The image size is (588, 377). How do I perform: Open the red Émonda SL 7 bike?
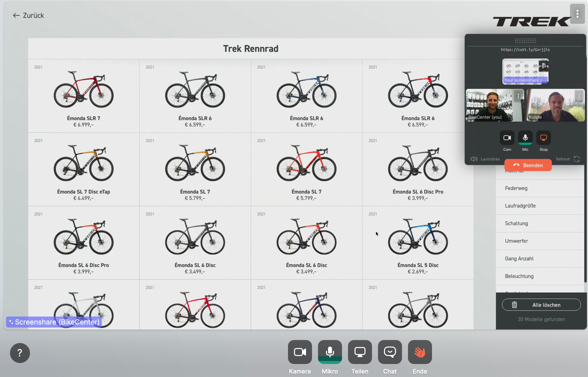(306, 169)
